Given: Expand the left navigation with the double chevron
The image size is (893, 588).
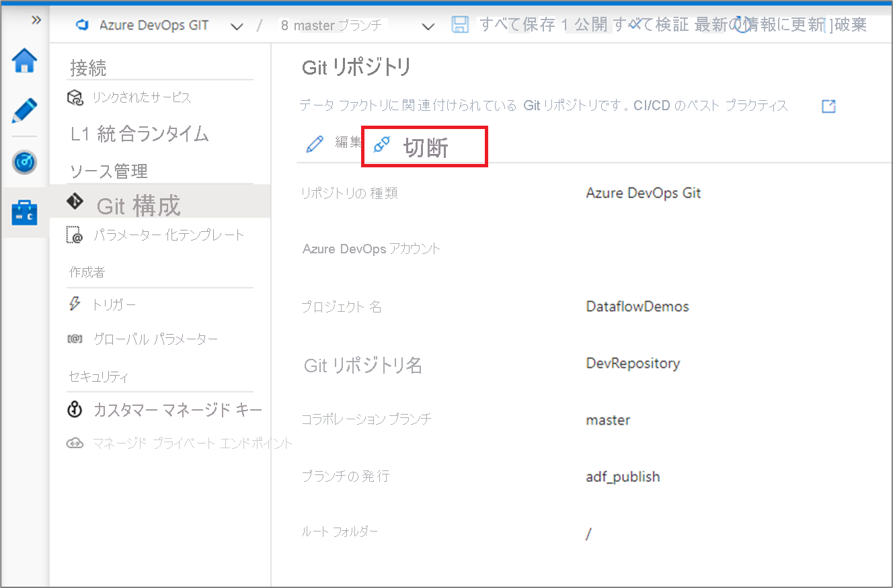Looking at the screenshot, I should tap(36, 19).
